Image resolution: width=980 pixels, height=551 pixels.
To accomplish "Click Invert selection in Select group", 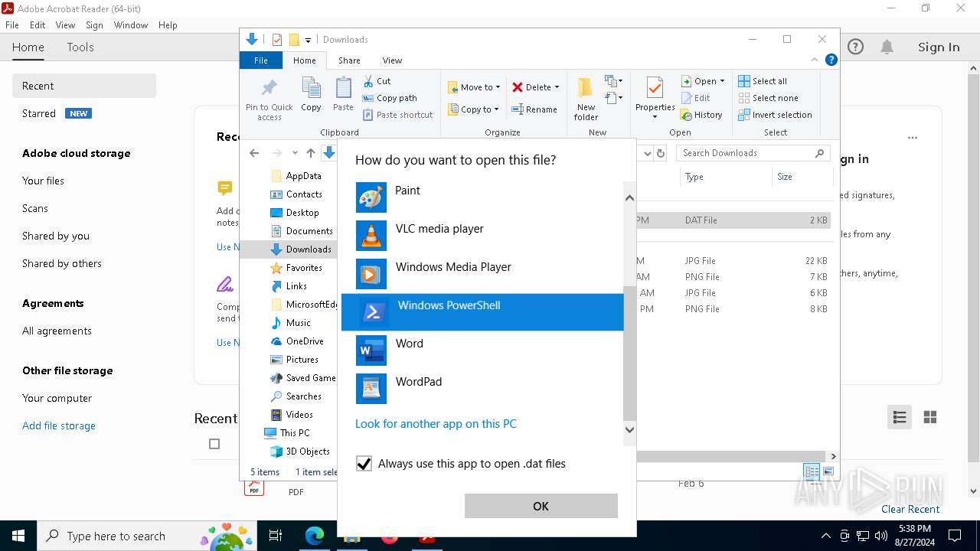I will (775, 115).
